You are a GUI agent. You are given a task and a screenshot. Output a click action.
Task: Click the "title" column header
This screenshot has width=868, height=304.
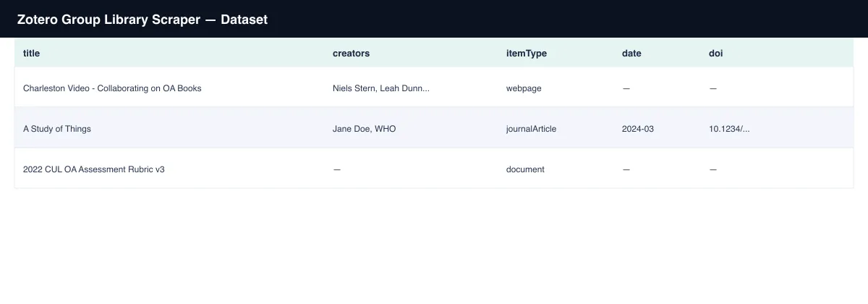31,54
